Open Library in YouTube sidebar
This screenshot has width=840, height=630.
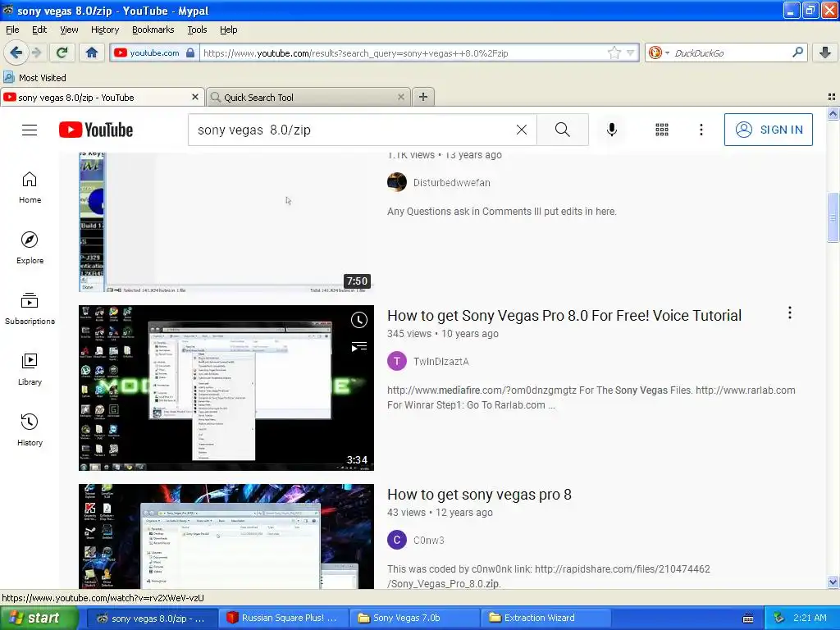30,370
